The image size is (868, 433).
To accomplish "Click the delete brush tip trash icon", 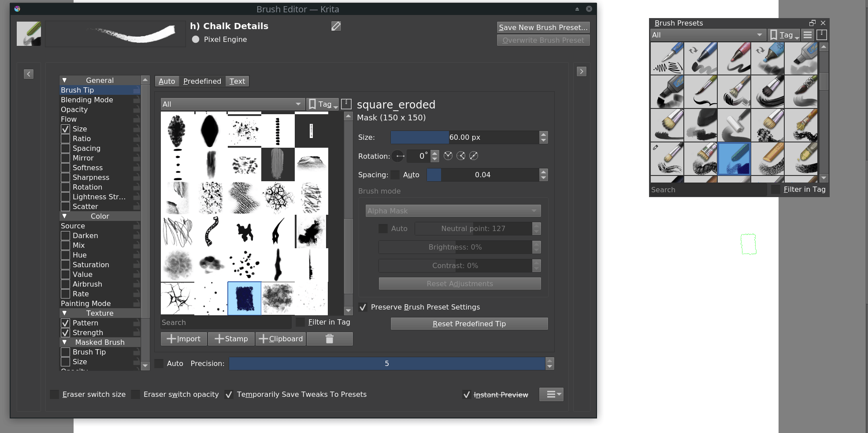I will (329, 339).
